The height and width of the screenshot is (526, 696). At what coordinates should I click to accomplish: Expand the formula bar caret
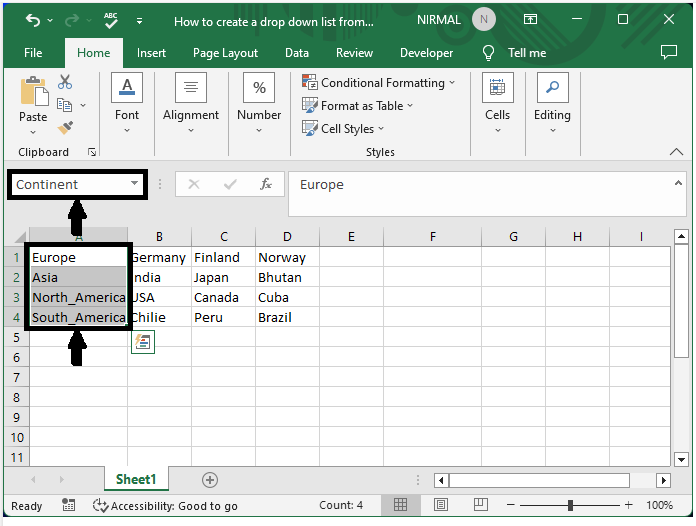pyautogui.click(x=678, y=183)
